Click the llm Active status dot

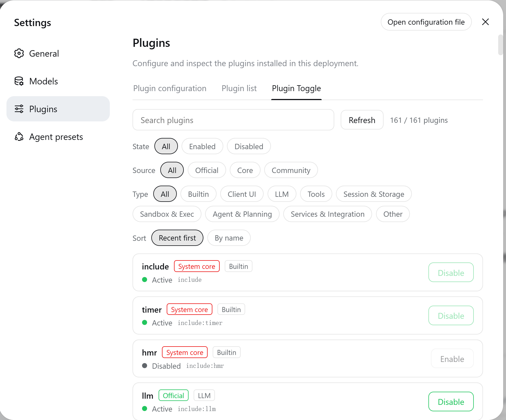point(145,409)
